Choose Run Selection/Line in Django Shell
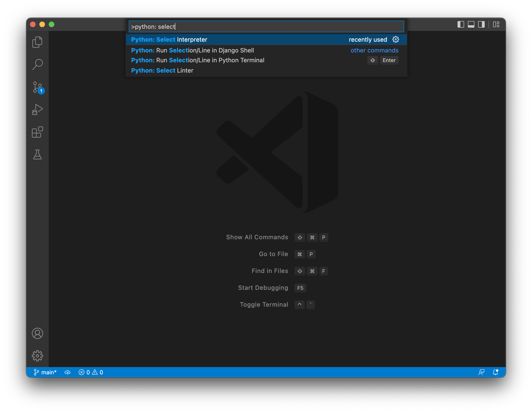This screenshot has width=532, height=412. [x=266, y=50]
